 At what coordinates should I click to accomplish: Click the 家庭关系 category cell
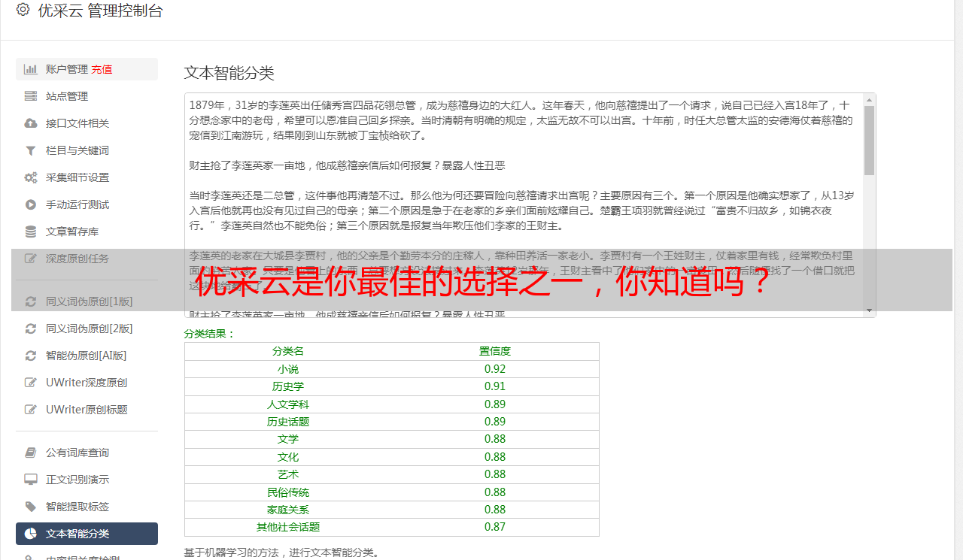click(x=288, y=510)
